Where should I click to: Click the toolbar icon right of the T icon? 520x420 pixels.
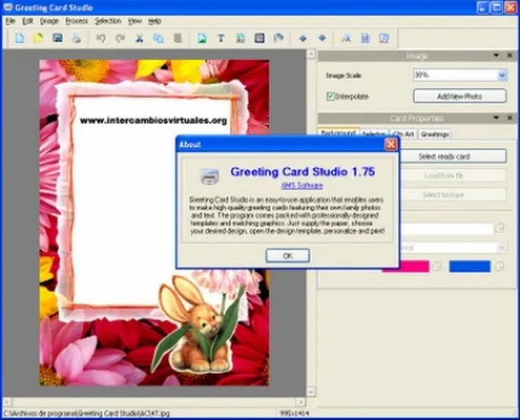point(241,38)
